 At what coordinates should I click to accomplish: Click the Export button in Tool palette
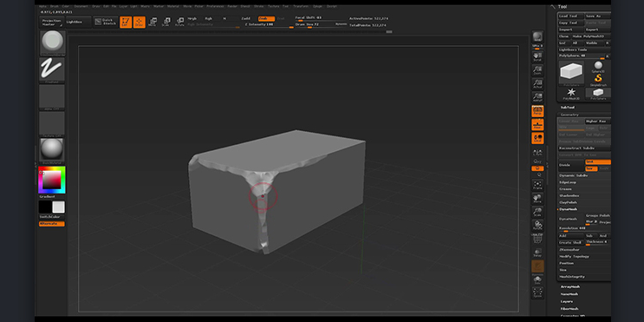[x=597, y=30]
